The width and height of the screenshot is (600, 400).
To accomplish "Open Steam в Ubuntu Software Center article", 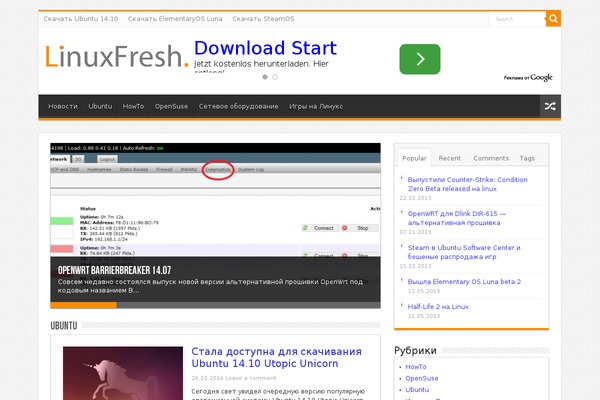I will point(464,252).
